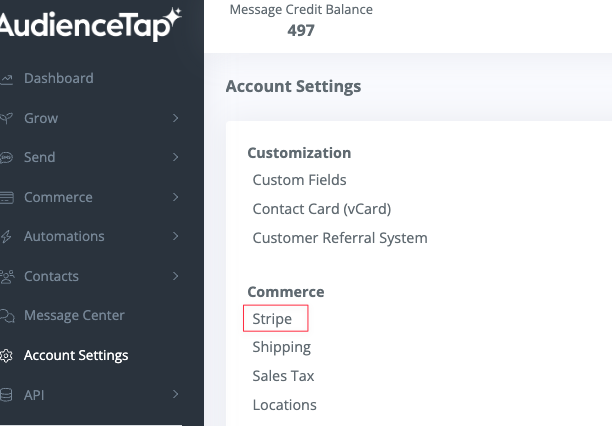Click the API database icon
Viewport: 612px width, 426px height.
6,395
